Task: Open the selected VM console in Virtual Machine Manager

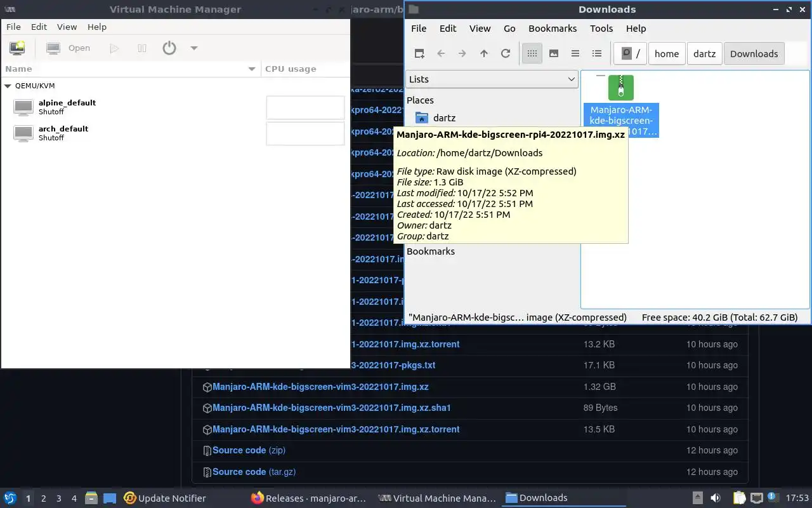Action: (x=69, y=48)
